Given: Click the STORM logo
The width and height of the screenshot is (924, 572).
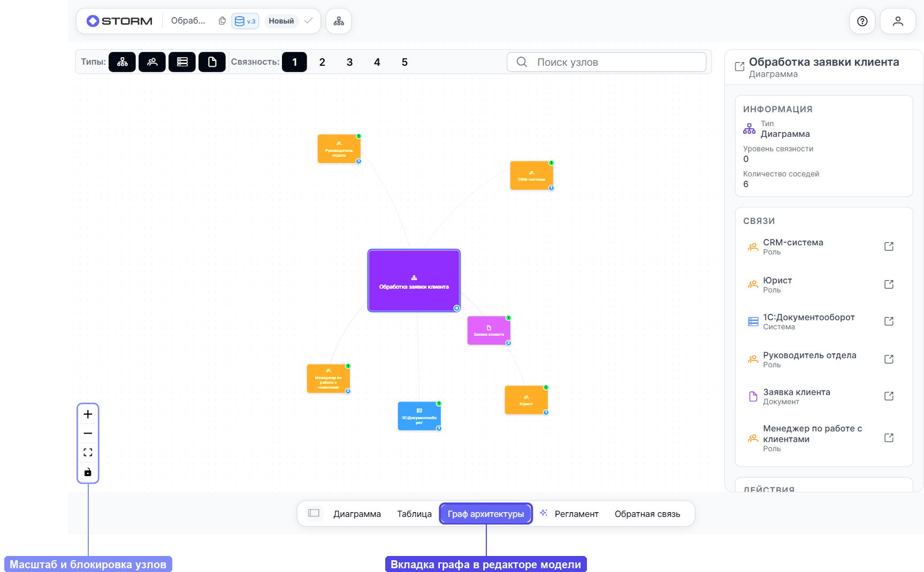Looking at the screenshot, I should (x=120, y=21).
